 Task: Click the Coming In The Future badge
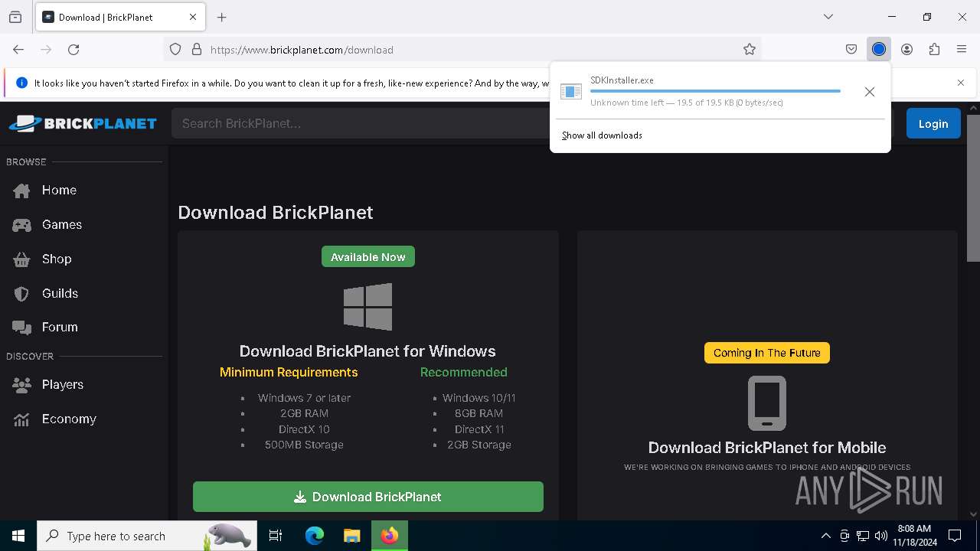click(x=767, y=353)
